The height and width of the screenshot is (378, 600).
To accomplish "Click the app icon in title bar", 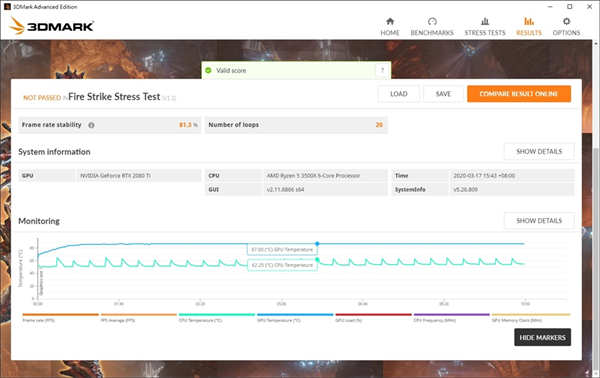I will pos(7,7).
